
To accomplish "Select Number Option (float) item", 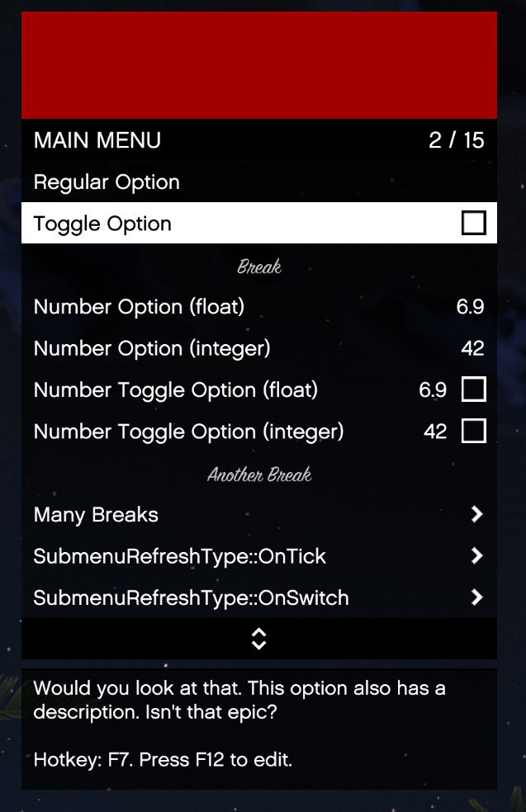I will (259, 307).
